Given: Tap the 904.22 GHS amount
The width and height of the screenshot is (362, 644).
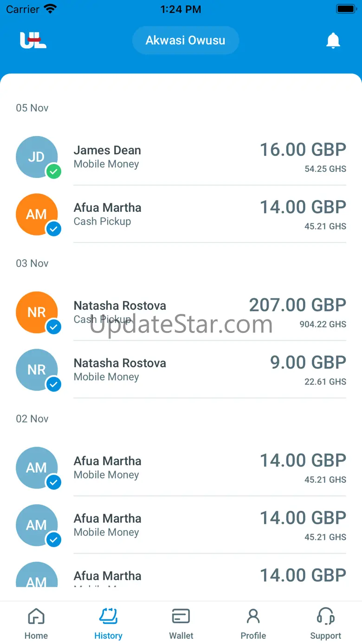Looking at the screenshot, I should pos(323,325).
